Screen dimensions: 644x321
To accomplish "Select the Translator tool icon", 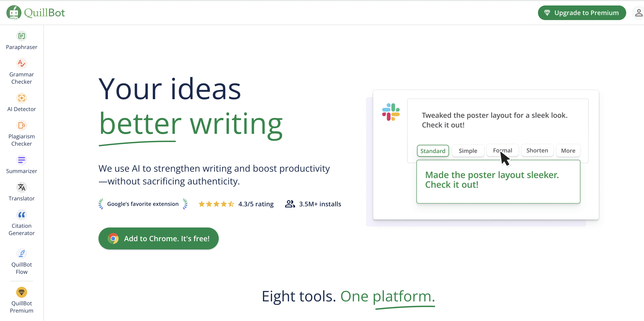I will 22,187.
